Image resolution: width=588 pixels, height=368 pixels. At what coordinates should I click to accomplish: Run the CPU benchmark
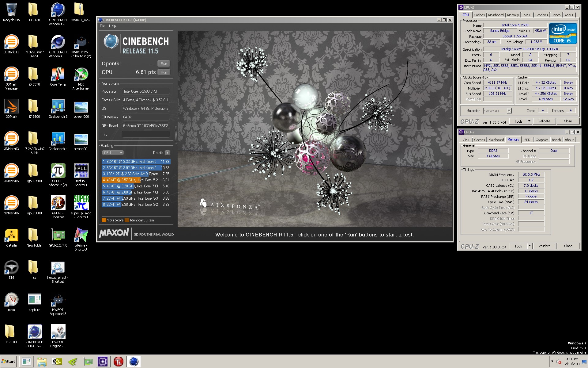(164, 72)
